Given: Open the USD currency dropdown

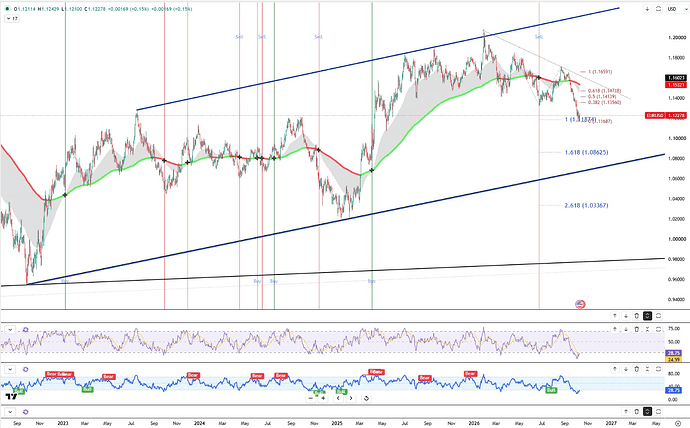Looking at the screenshot, I should [676, 9].
